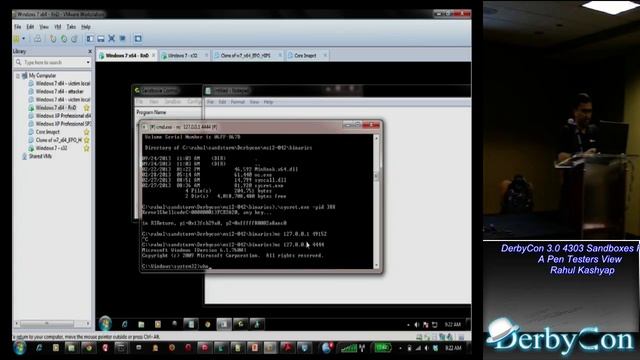The width and height of the screenshot is (640, 360).
Task: Click the console view toolbar icon
Action: click(x=138, y=39)
